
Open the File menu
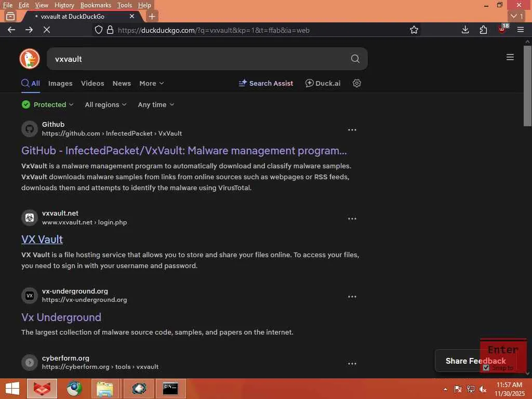7,5
